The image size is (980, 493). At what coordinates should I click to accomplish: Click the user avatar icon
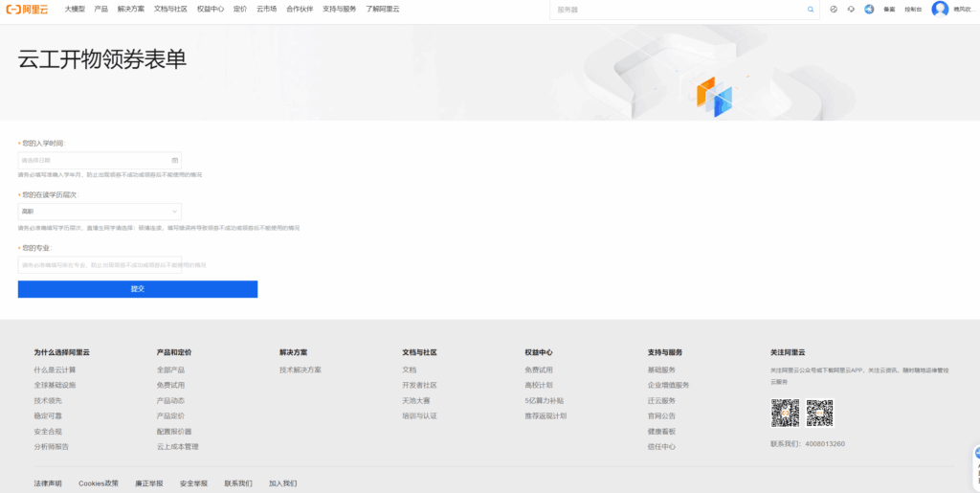pos(940,9)
